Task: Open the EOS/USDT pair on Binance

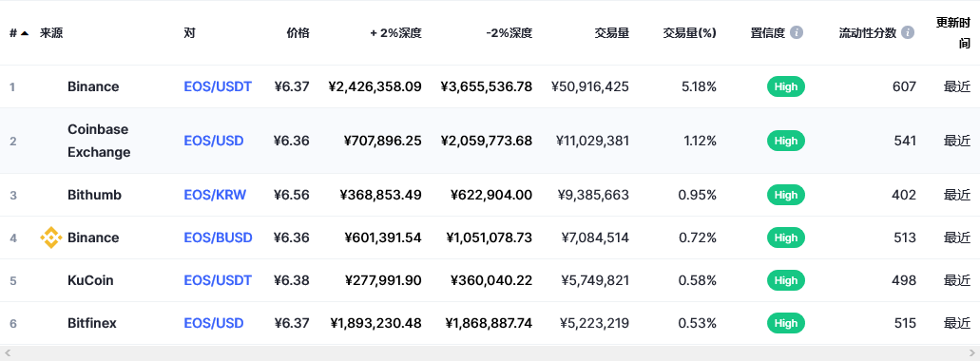Action: click(218, 86)
